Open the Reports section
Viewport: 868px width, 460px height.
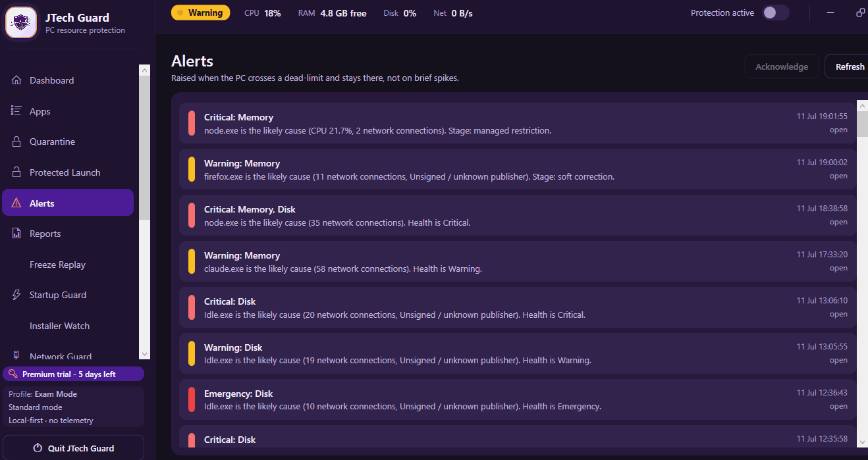(x=68, y=234)
